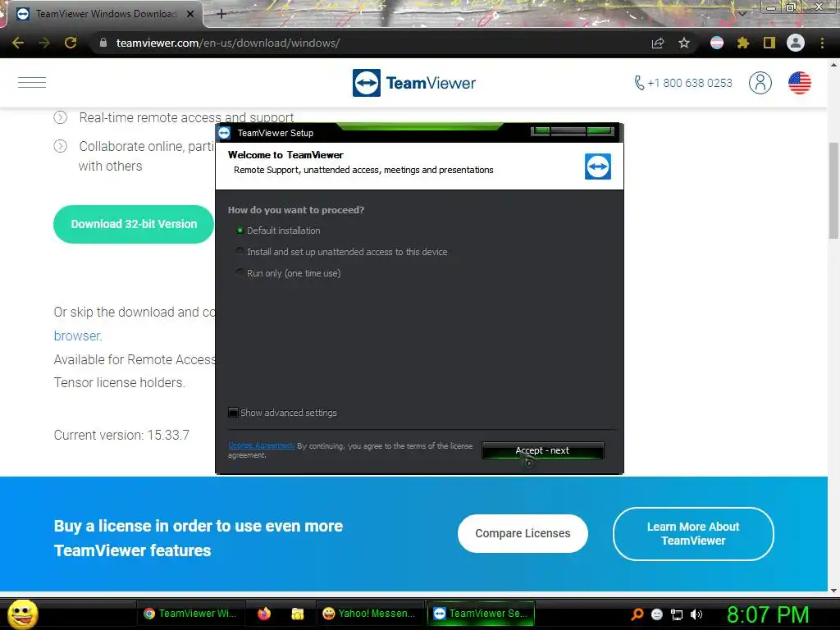Image resolution: width=840 pixels, height=630 pixels.
Task: Click the share page icon in address bar
Action: [x=658, y=43]
